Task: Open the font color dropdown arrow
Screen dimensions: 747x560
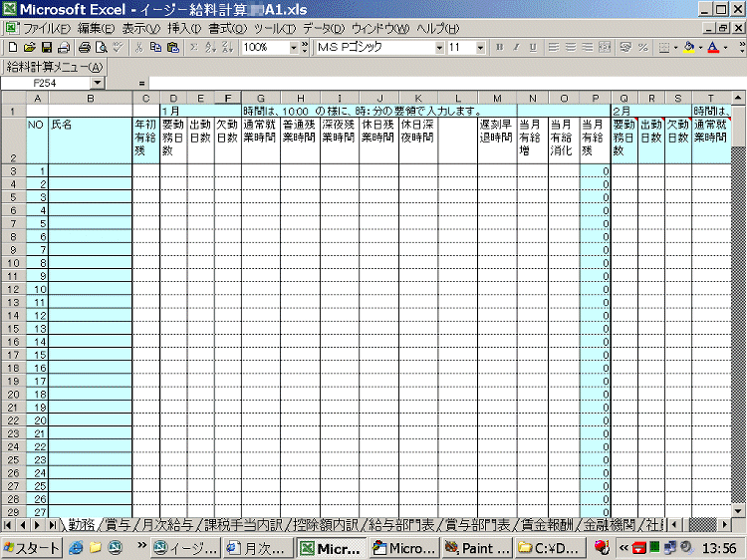Action: click(726, 47)
